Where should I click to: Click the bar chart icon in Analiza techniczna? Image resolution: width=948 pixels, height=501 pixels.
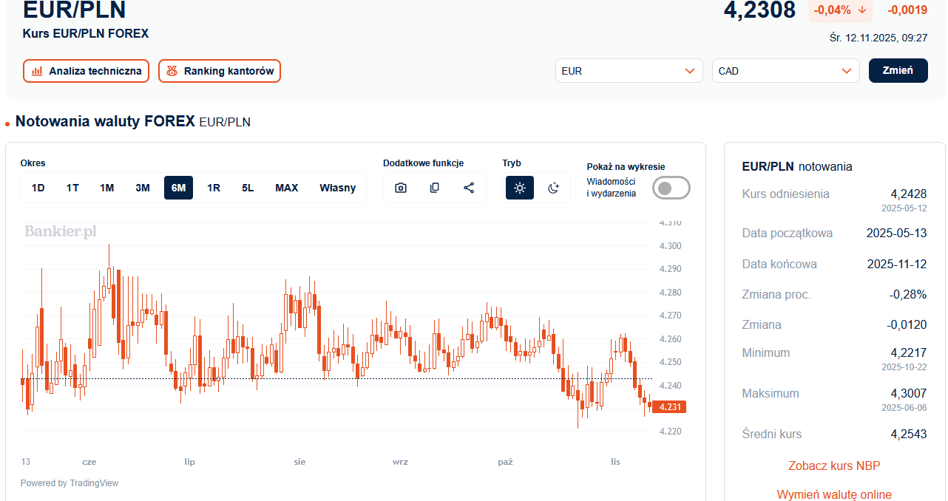tap(37, 71)
